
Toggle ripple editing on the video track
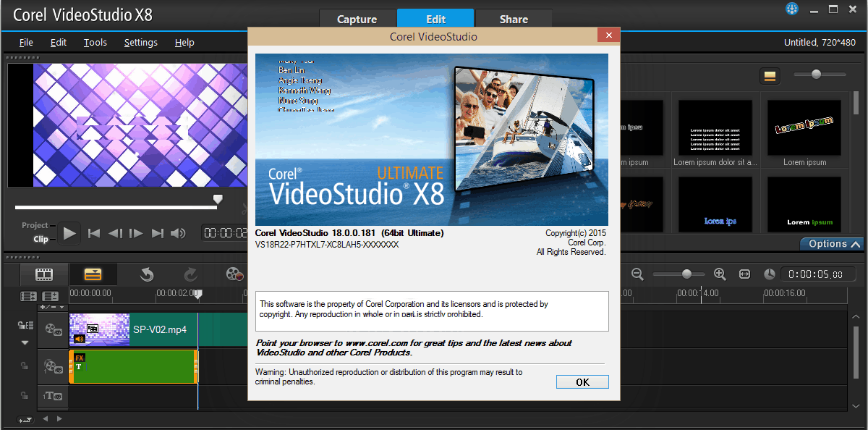(25, 326)
